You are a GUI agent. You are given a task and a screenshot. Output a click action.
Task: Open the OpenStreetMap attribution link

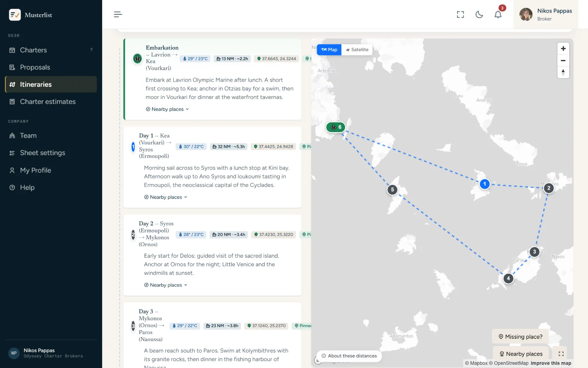[x=509, y=363]
